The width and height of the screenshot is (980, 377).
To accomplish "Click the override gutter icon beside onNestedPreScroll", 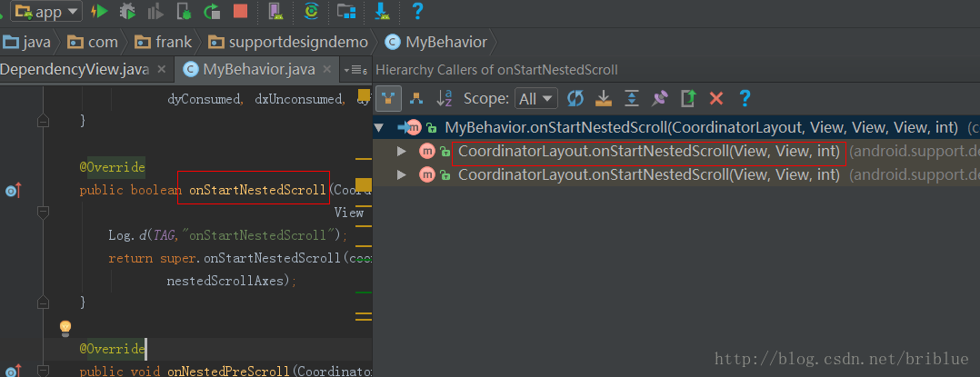I will coord(13,371).
